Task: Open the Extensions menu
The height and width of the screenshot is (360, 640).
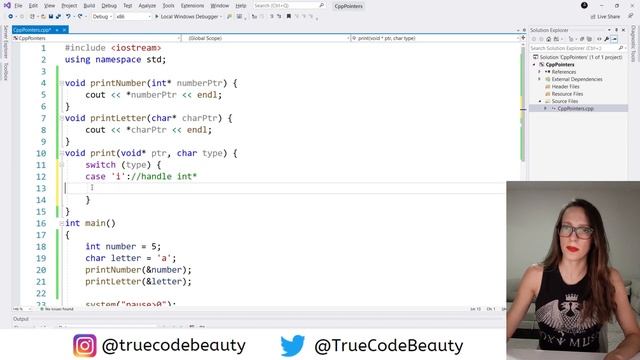Action: point(192,6)
